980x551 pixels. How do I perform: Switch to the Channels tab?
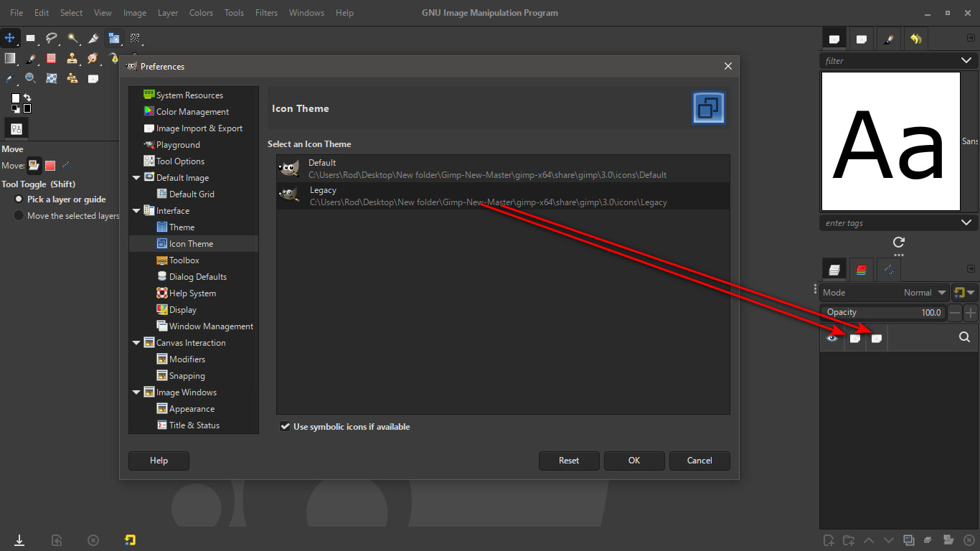(x=862, y=270)
